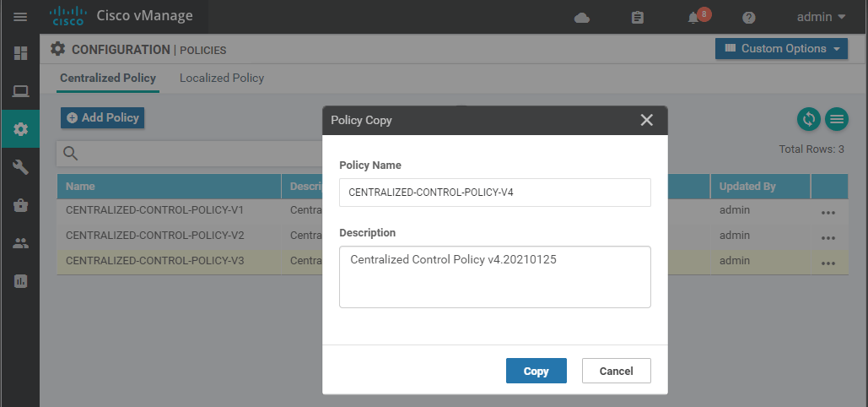Click the Cisco logo
The image size is (868, 407).
pos(67,16)
